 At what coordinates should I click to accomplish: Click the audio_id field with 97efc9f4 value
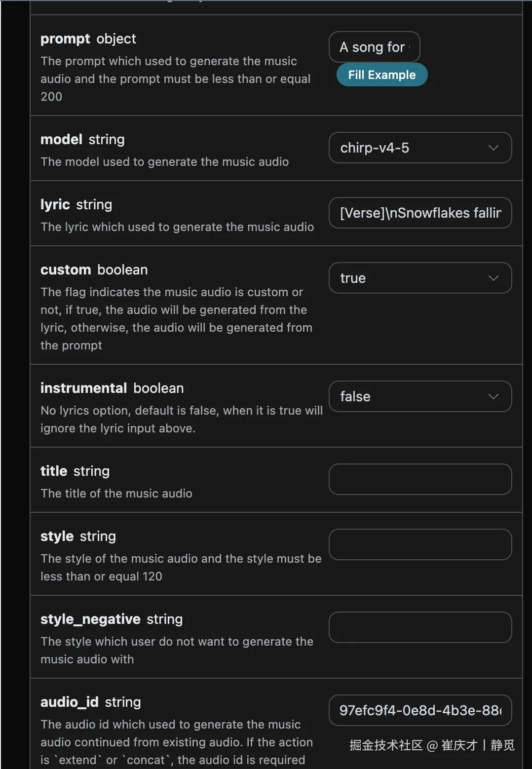pyautogui.click(x=419, y=710)
